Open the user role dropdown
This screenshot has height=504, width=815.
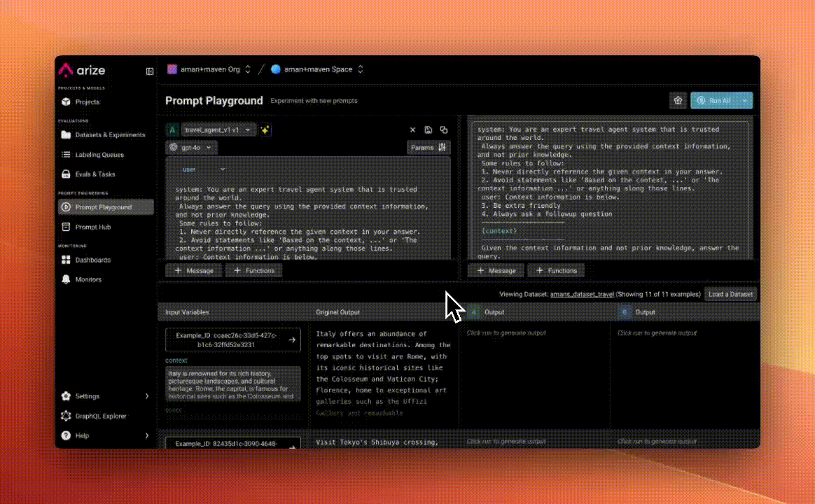pyautogui.click(x=203, y=169)
